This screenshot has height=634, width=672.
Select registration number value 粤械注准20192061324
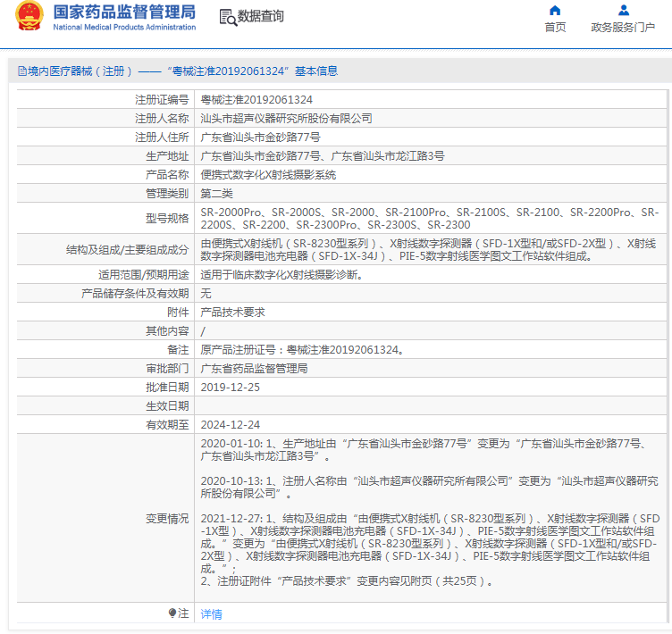(x=256, y=100)
